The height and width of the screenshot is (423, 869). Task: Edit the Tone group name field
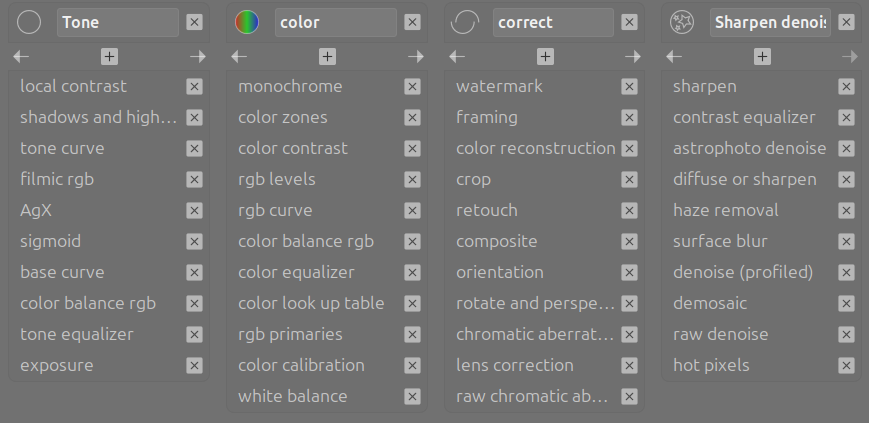coord(118,22)
